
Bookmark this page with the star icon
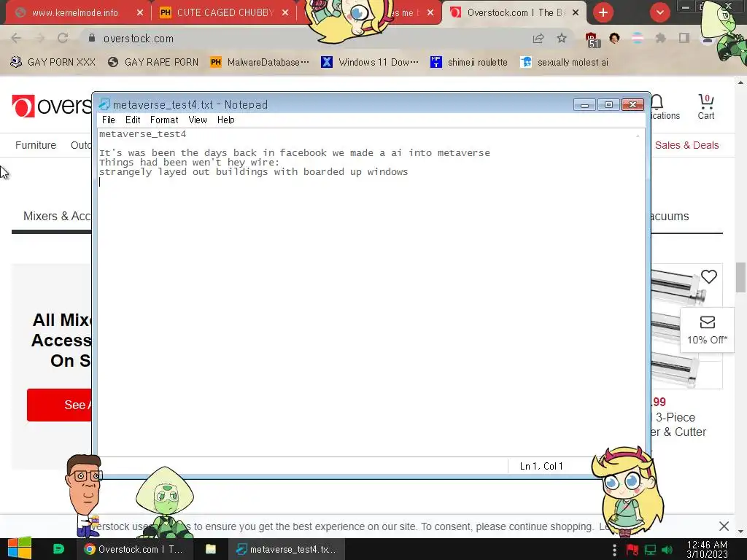(x=562, y=39)
